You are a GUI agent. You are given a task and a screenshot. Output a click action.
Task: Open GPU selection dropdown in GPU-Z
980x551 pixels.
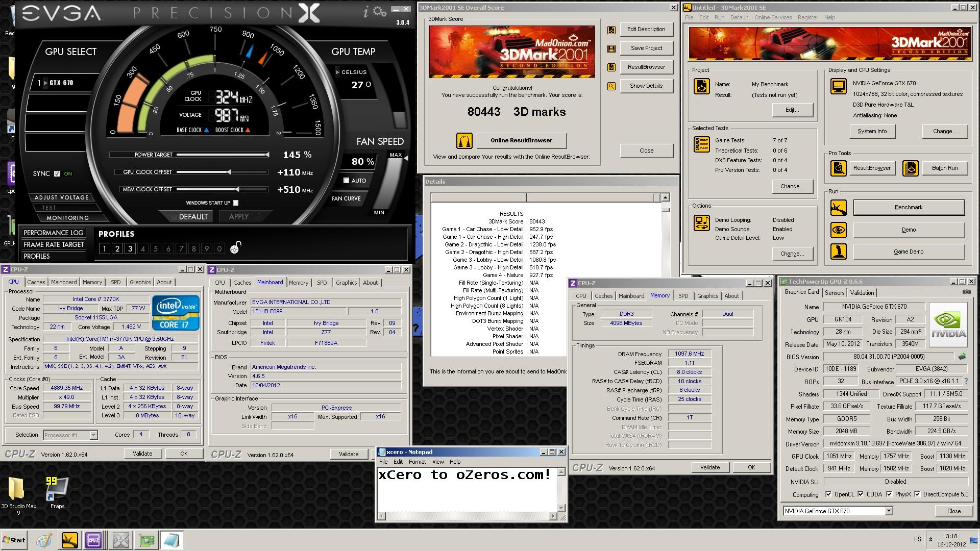889,511
